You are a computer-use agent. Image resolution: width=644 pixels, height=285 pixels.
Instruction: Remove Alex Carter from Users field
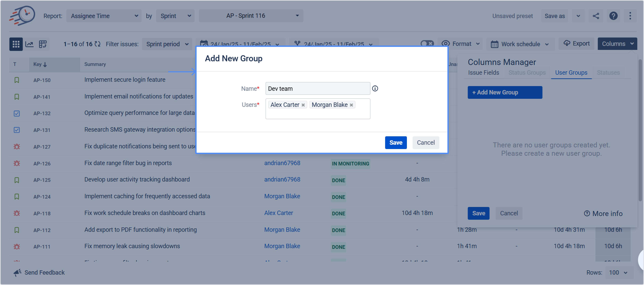(x=303, y=105)
